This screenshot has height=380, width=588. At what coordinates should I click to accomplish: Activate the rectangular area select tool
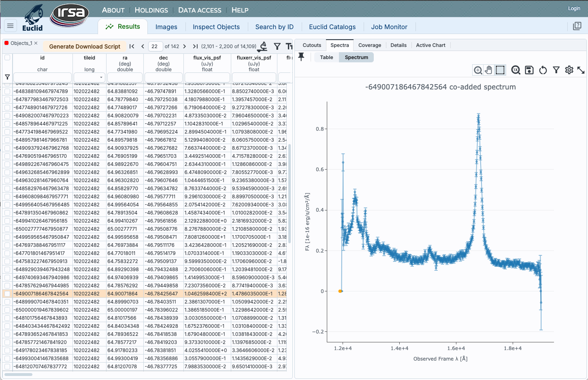coord(500,70)
